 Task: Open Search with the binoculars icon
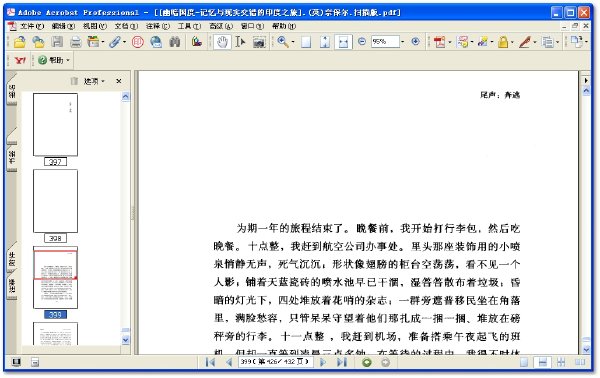point(174,42)
